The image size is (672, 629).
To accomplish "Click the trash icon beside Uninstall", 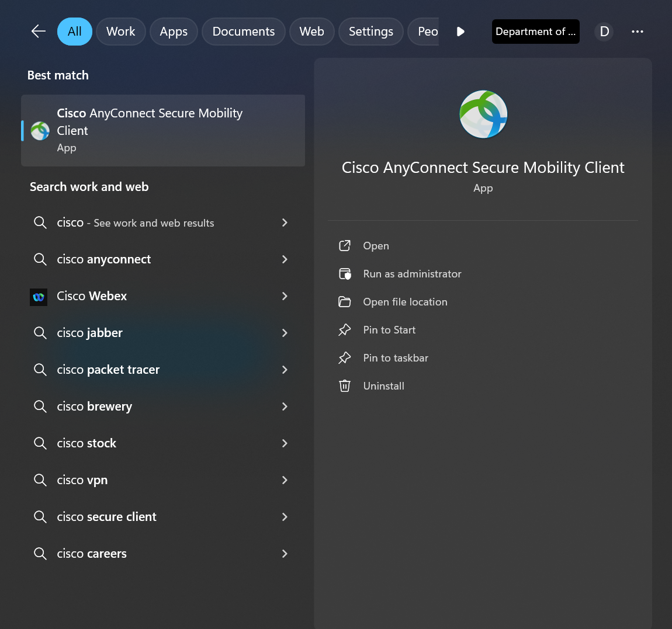I will coord(345,385).
